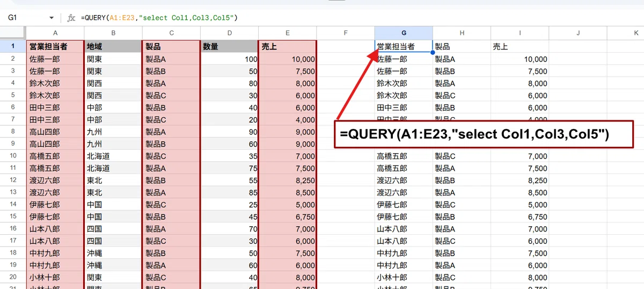Image resolution: width=644 pixels, height=289 pixels.
Task: Click 田中三郎 in column G row 6
Action: pos(404,107)
